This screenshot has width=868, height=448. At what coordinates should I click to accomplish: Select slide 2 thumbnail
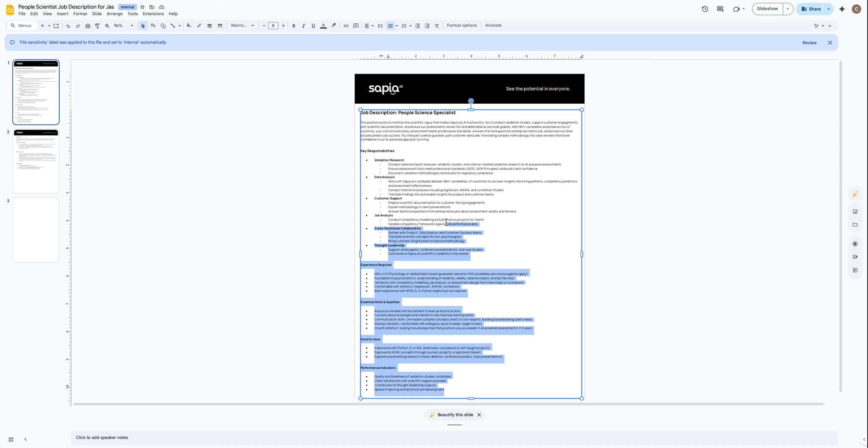tap(36, 161)
